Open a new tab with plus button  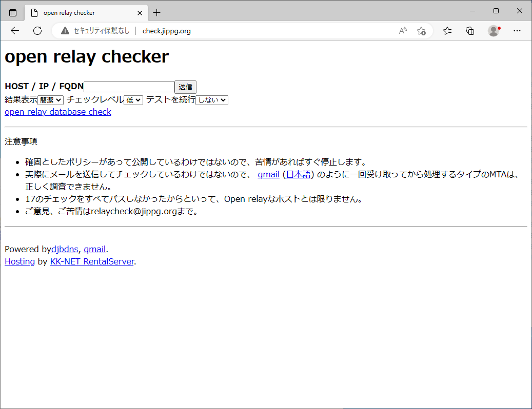(x=157, y=13)
